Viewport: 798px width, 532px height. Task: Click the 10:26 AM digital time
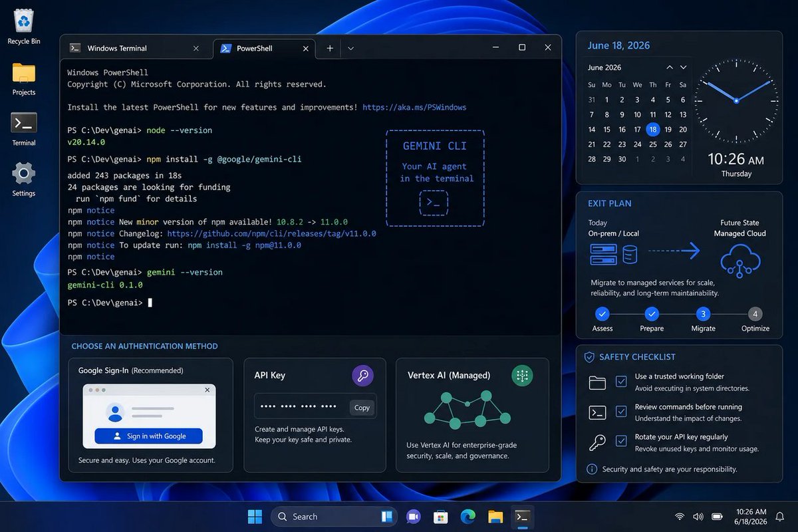[736, 159]
